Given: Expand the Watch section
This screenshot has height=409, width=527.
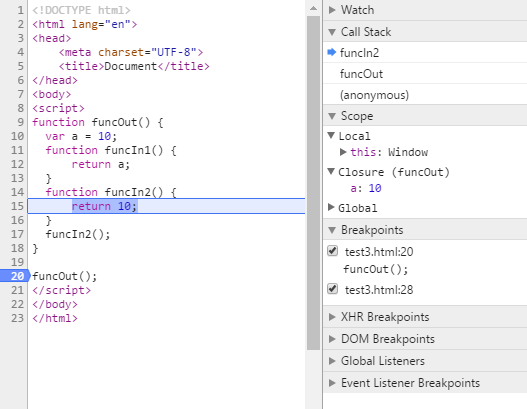Looking at the screenshot, I should (x=332, y=10).
